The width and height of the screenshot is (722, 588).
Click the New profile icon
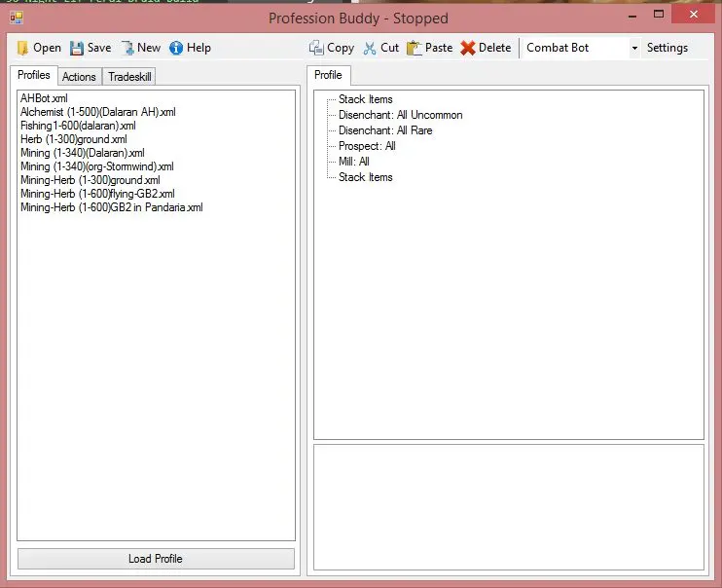pos(127,48)
